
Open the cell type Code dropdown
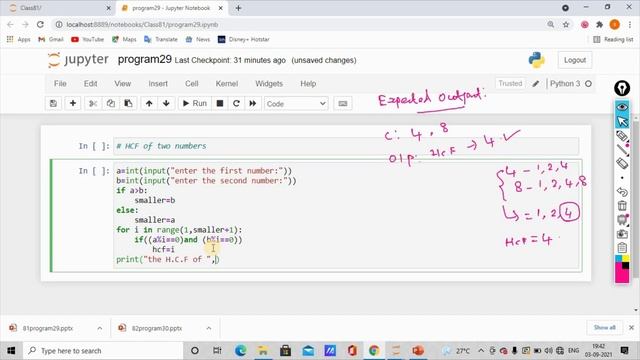click(x=296, y=104)
